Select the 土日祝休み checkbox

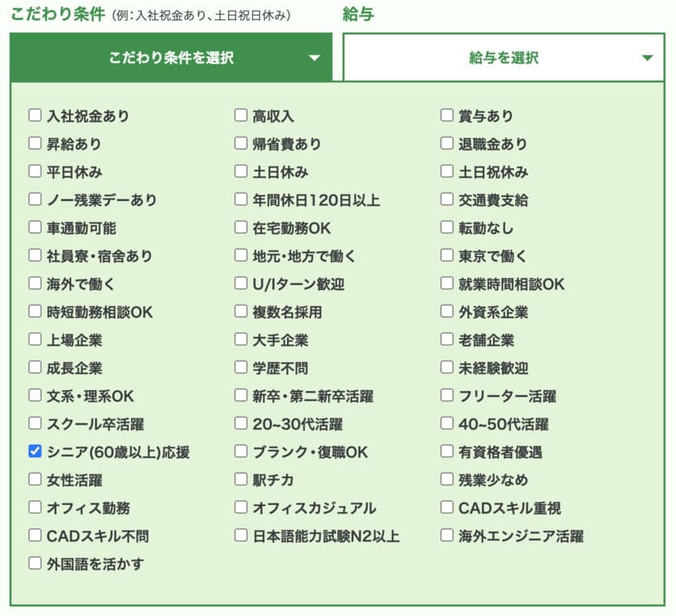(x=446, y=172)
